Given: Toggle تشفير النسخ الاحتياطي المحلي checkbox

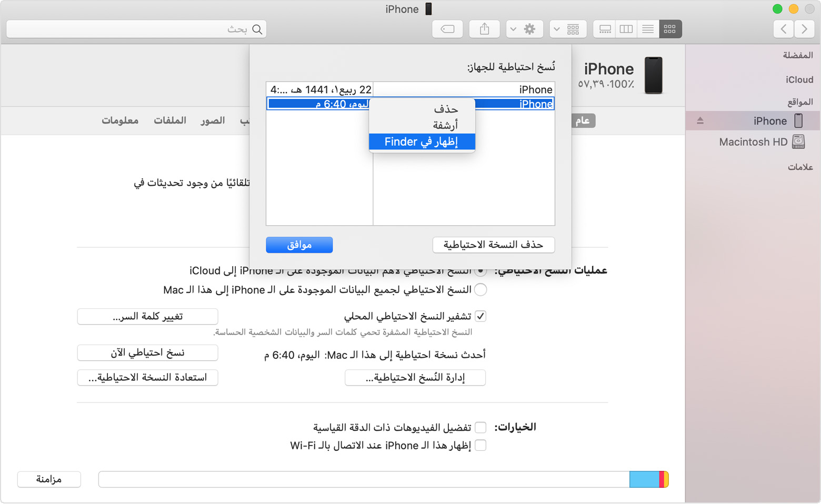Looking at the screenshot, I should pyautogui.click(x=480, y=316).
